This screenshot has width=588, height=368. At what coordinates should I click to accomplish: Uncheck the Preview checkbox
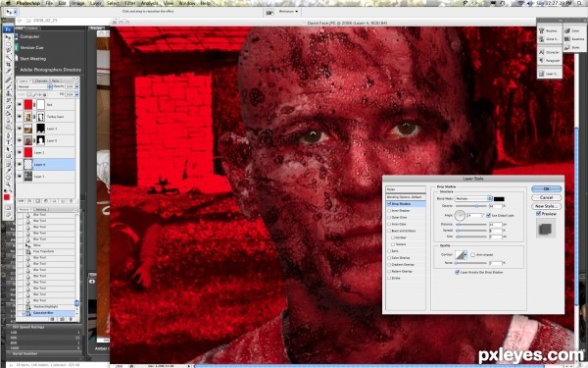tap(538, 214)
